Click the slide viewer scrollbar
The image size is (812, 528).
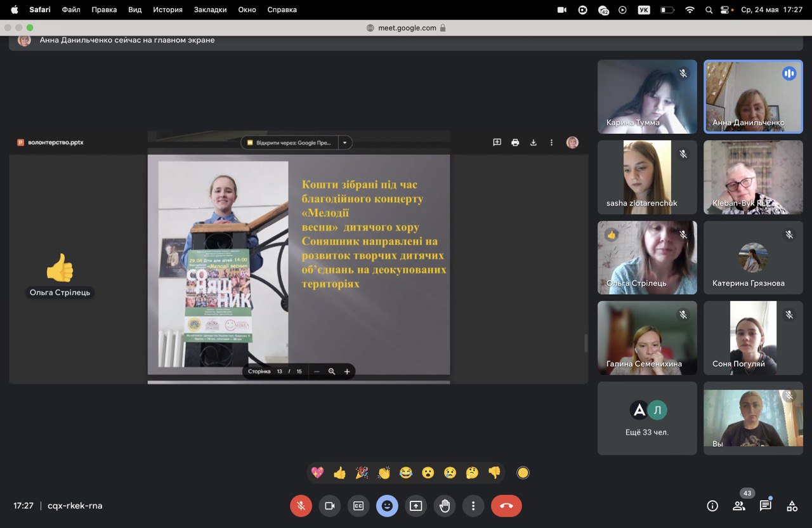click(x=586, y=343)
